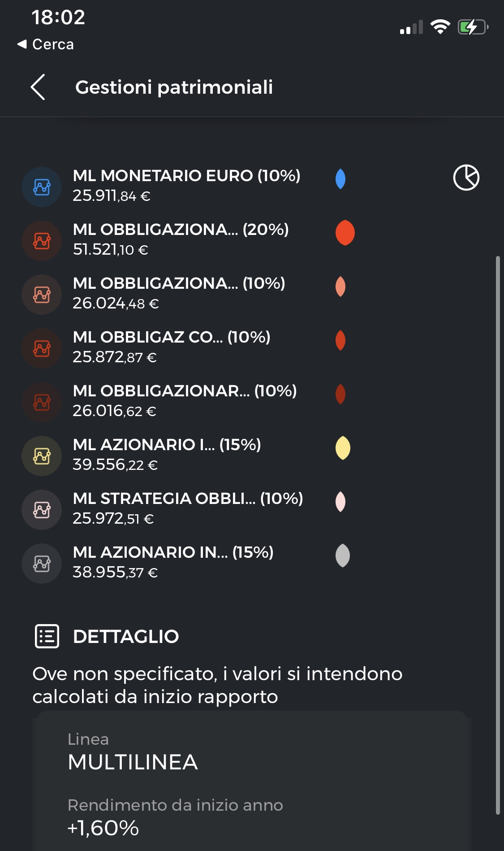Tap the DETTAGLIO list icon
504x851 pixels.
tap(47, 636)
